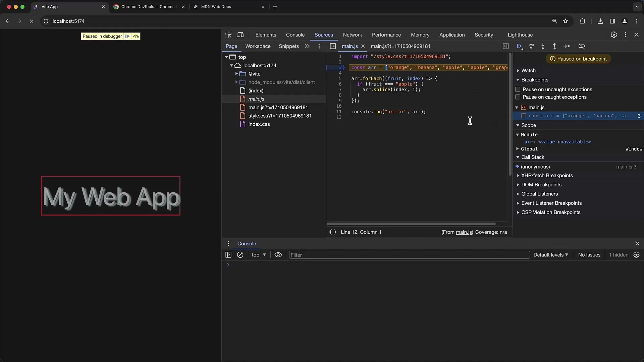Switch to the Workspace navigator tab
Screen dimensions: 644x362
[258, 46]
